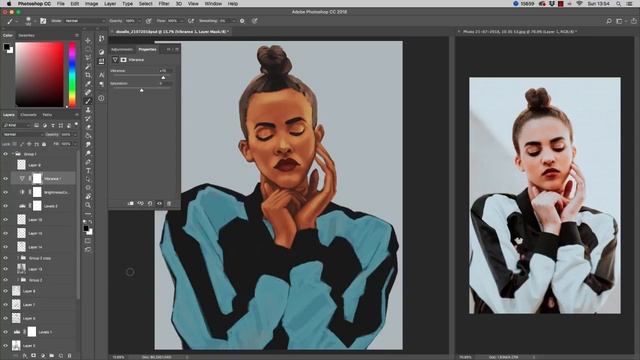Open the History panel icon

pyautogui.click(x=101, y=39)
